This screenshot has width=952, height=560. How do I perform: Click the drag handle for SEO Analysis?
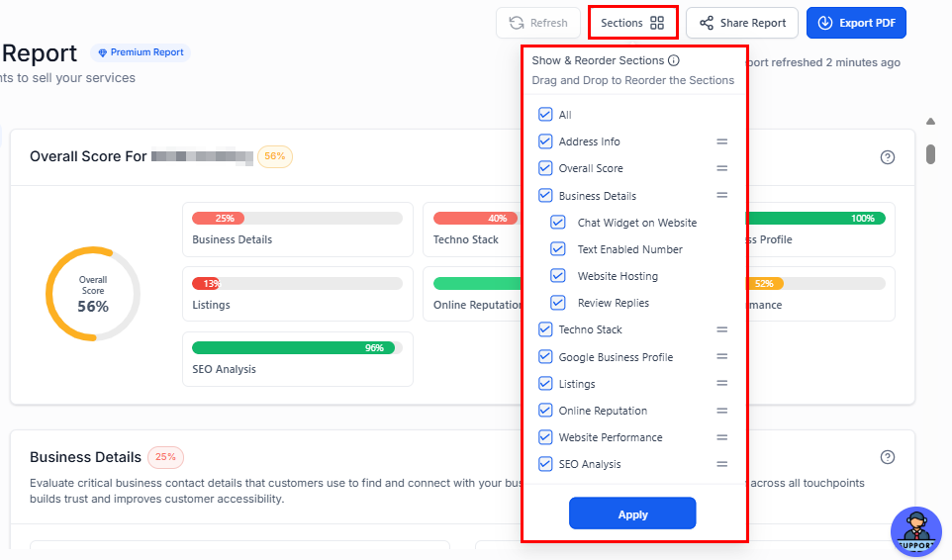(x=721, y=464)
